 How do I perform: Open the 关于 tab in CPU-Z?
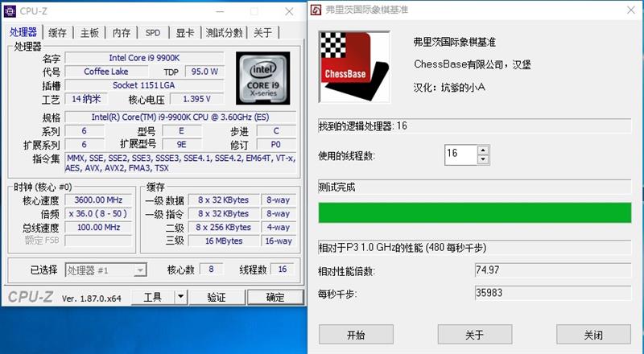pos(263,33)
